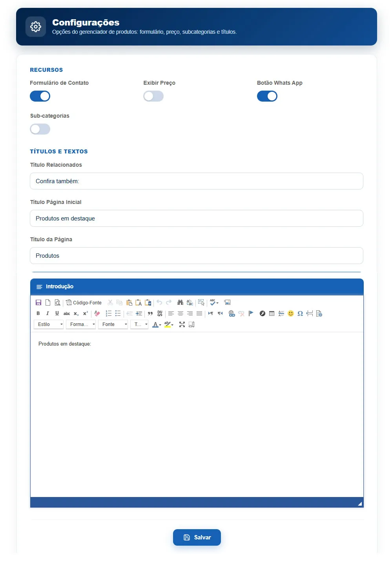Apply block quote formatting

[x=150, y=313]
